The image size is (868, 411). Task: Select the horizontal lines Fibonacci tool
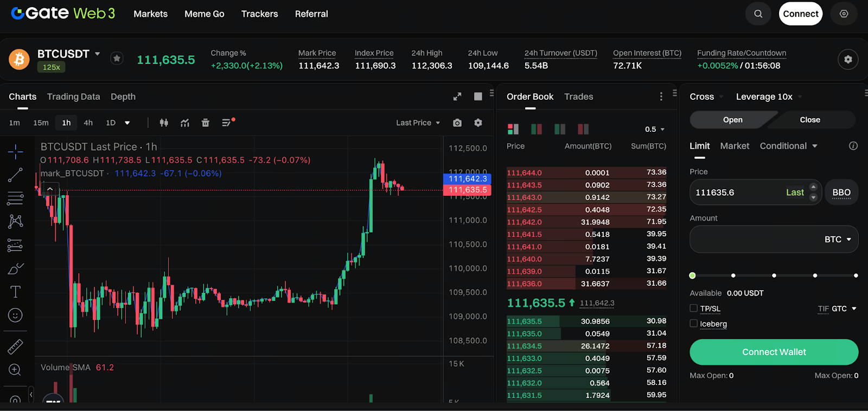[x=15, y=198]
